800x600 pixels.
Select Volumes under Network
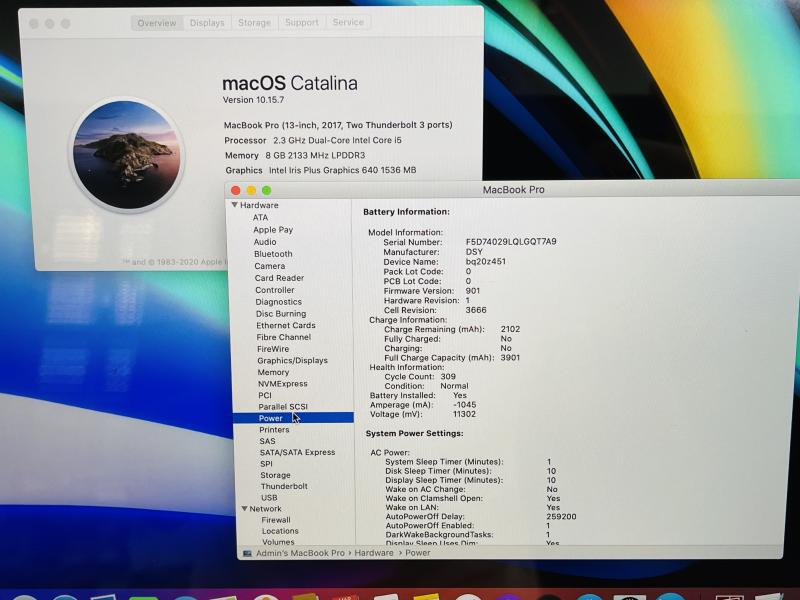point(278,542)
